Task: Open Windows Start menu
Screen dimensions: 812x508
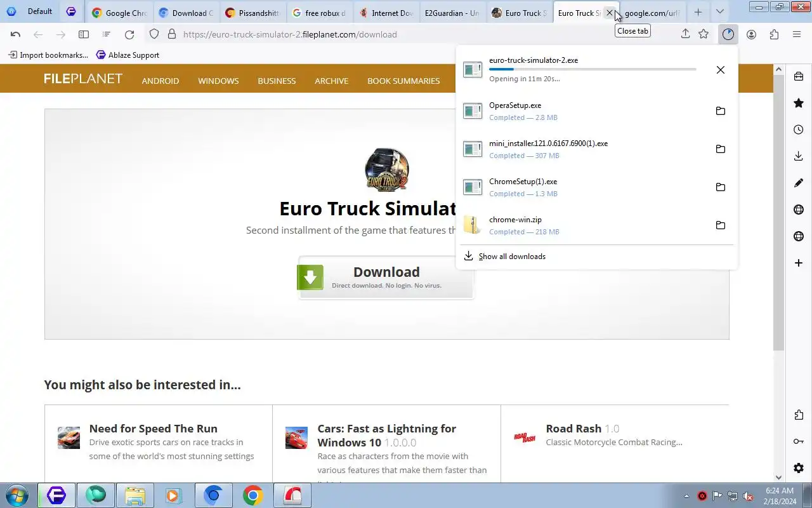Action: [16, 495]
